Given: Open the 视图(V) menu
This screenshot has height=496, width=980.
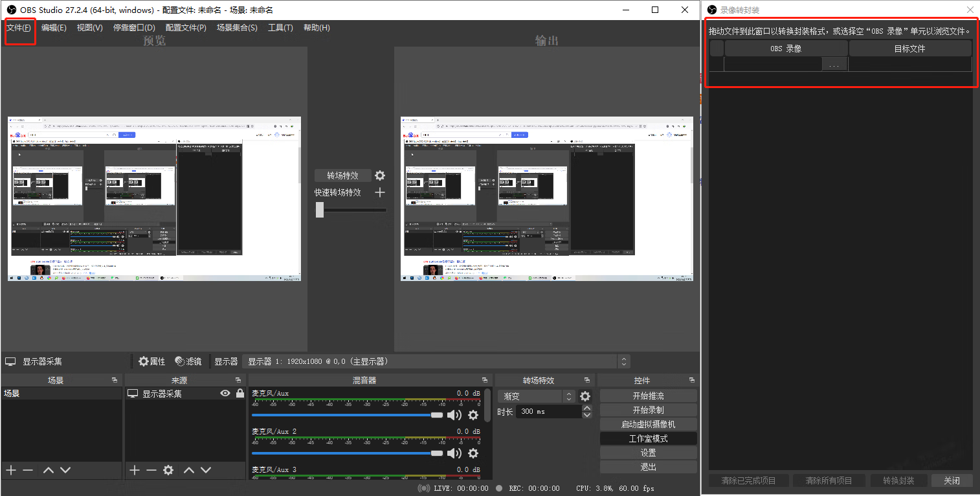Looking at the screenshot, I should coord(89,28).
